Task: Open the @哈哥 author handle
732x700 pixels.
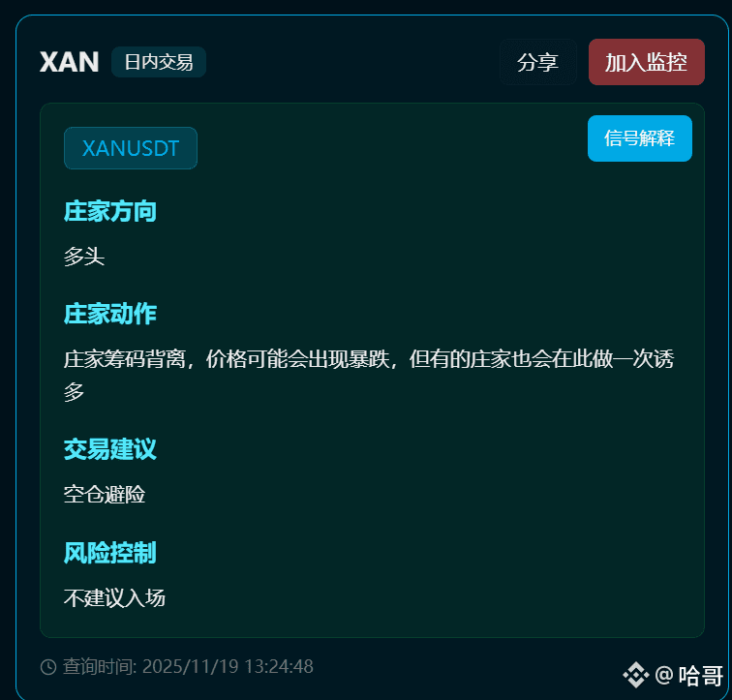Action: tap(689, 675)
